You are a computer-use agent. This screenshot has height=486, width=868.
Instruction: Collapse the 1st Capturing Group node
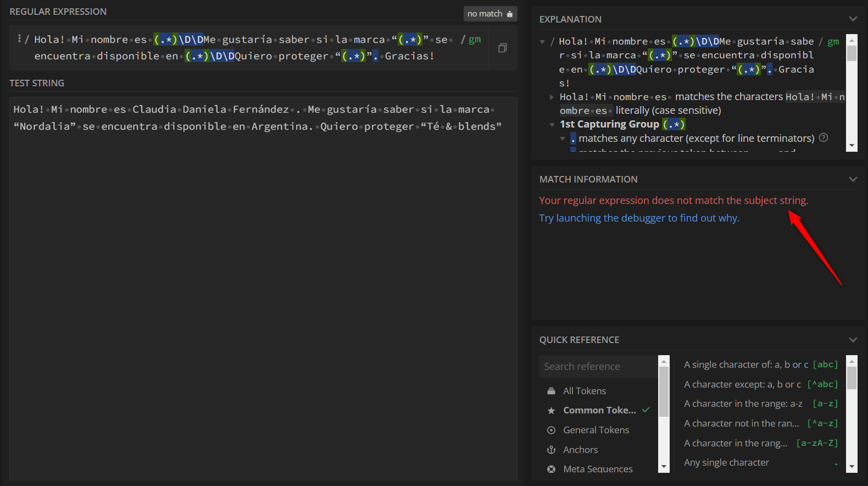[x=552, y=125]
